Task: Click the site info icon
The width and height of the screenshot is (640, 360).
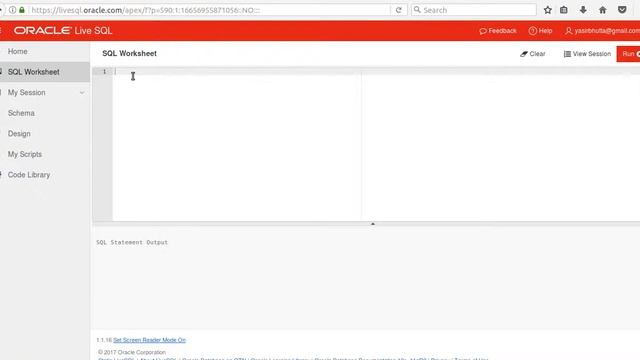Action: tap(13, 10)
